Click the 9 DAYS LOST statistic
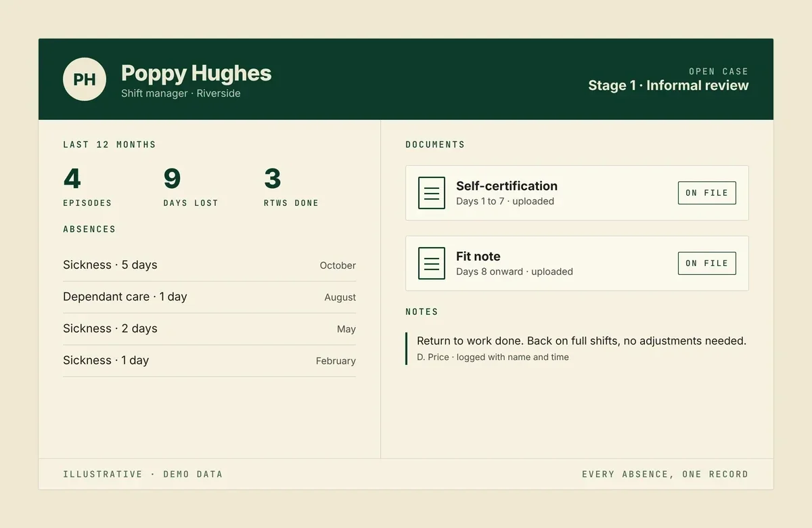The height and width of the screenshot is (528, 812). (x=191, y=187)
